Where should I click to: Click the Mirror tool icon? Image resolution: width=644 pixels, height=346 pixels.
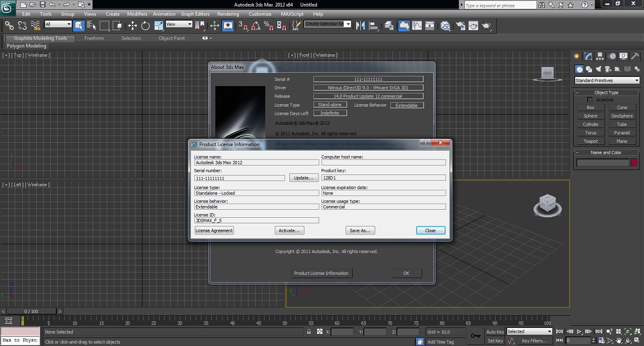(x=360, y=26)
